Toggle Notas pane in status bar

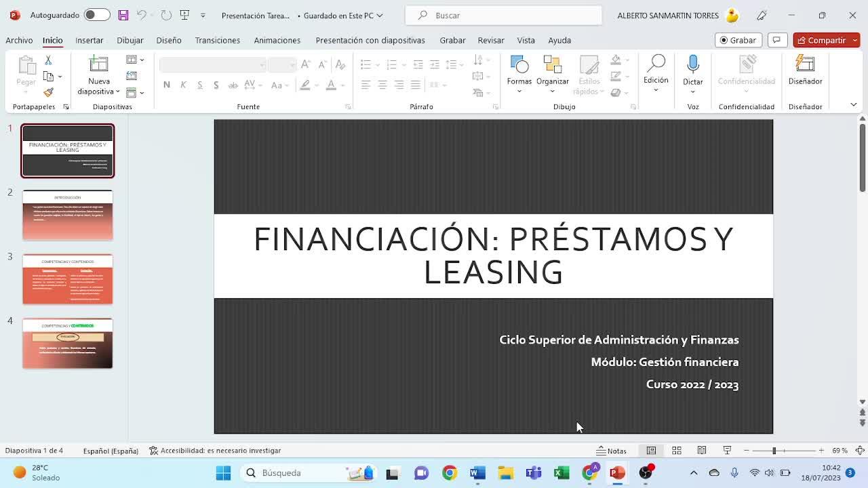point(611,451)
